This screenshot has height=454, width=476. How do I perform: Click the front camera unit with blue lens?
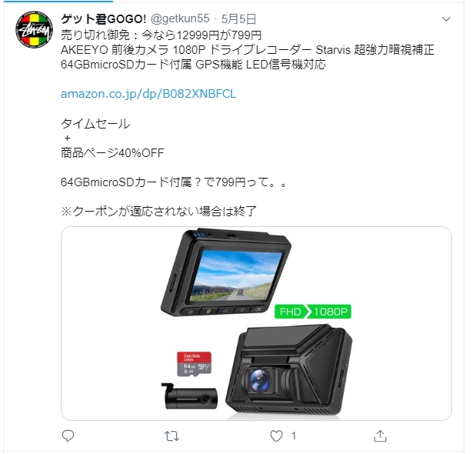pyautogui.click(x=289, y=370)
